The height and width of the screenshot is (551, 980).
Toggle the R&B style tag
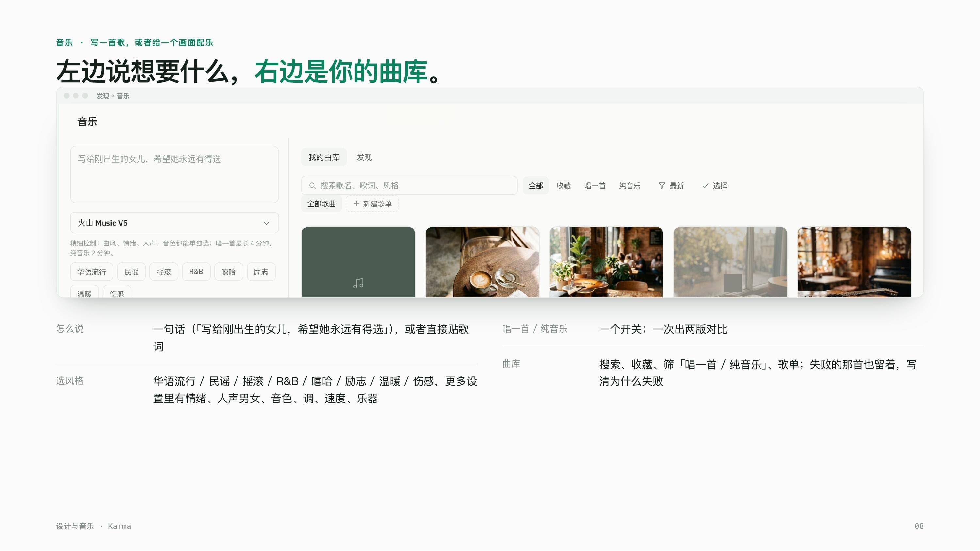point(196,272)
